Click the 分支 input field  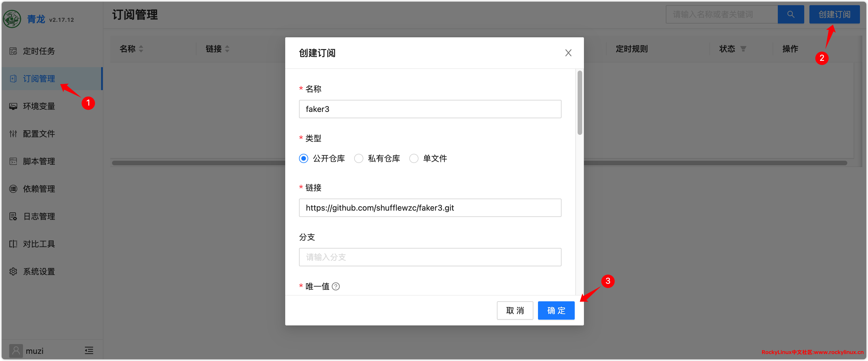[x=430, y=257]
